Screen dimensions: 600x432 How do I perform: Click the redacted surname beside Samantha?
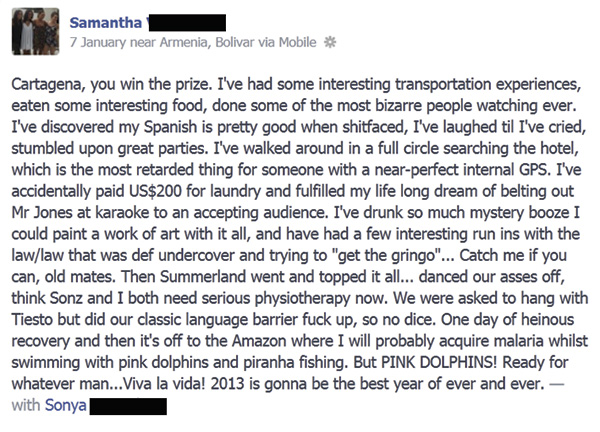tap(187, 23)
